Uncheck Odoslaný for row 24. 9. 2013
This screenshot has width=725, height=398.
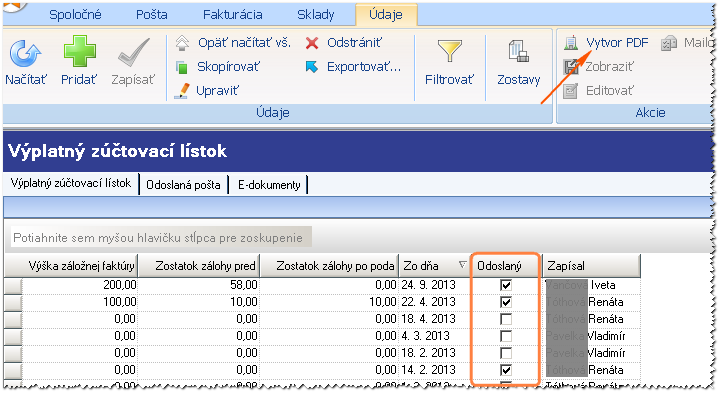[x=506, y=285]
